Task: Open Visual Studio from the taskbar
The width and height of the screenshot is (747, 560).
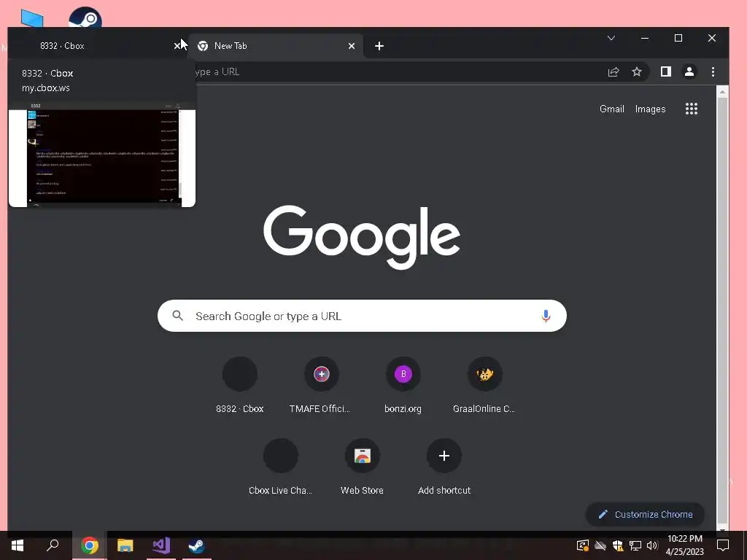Action: point(161,545)
